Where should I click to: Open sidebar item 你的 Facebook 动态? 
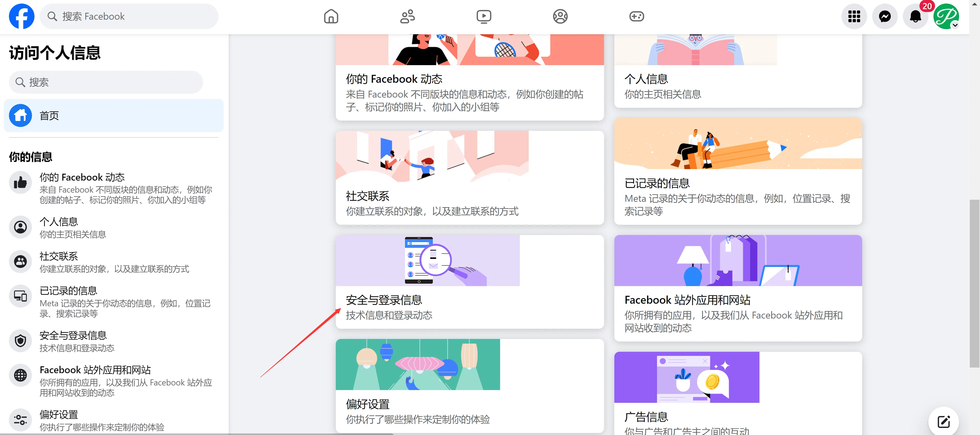114,188
